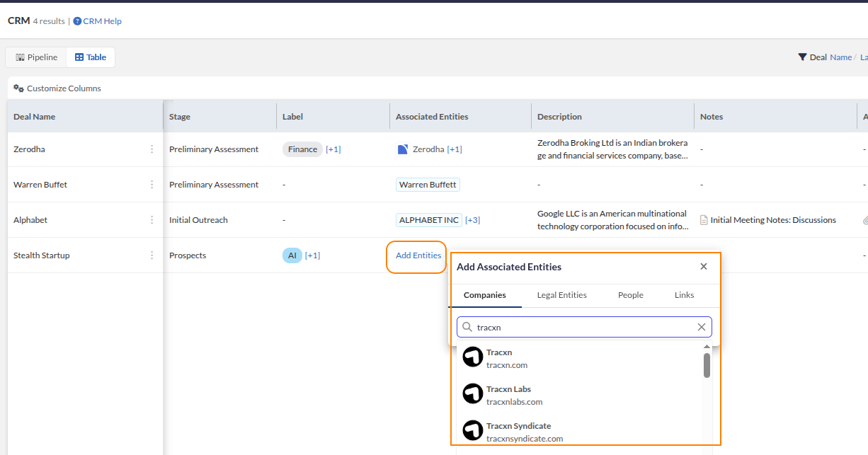Open the three-dot menu for Alphabet
Image resolution: width=868 pixels, height=455 pixels.
coord(152,220)
